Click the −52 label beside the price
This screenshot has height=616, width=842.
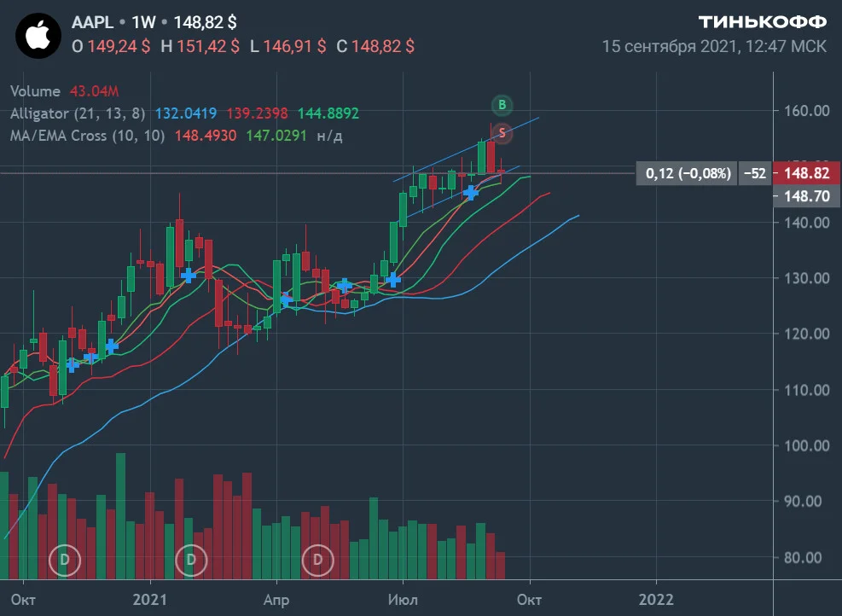pos(754,173)
